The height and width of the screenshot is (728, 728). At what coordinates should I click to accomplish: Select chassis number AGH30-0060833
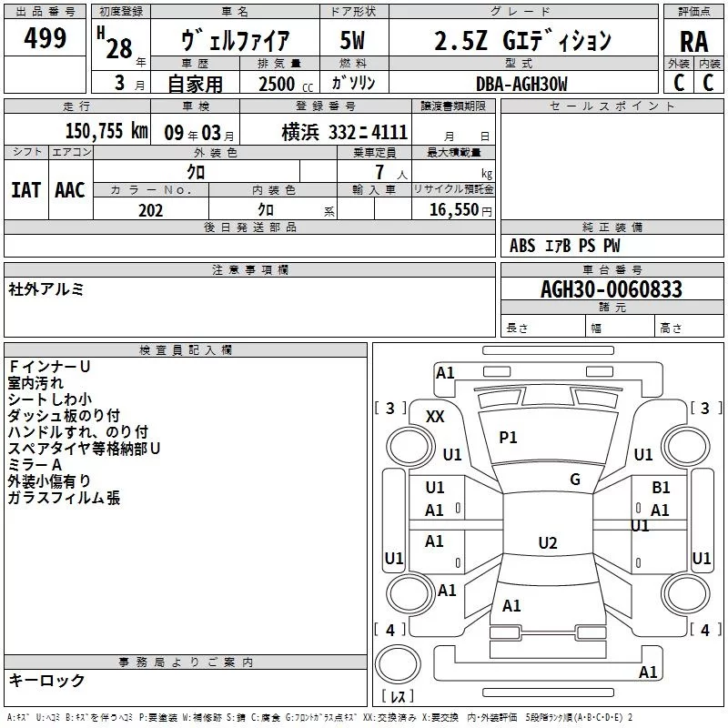click(611, 289)
